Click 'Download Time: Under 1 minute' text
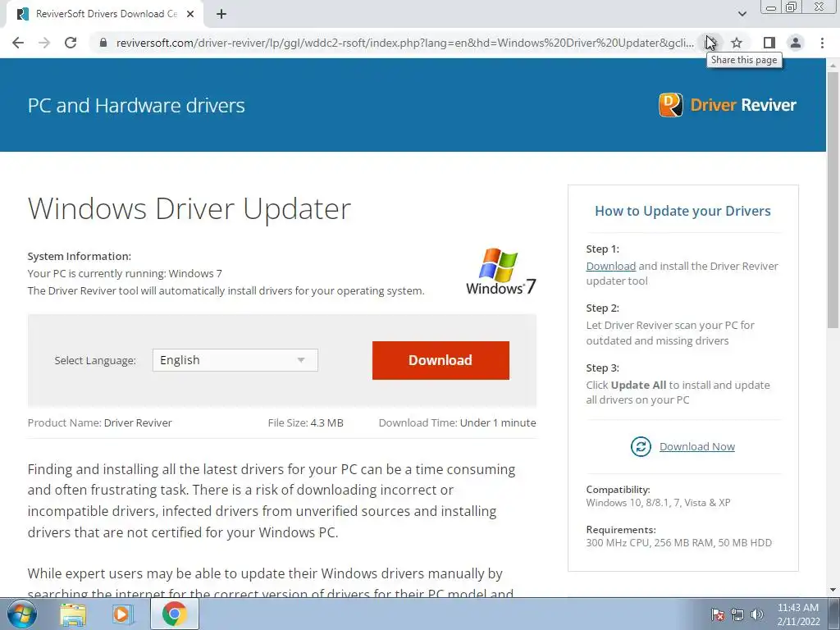This screenshot has width=840, height=630. point(457,422)
